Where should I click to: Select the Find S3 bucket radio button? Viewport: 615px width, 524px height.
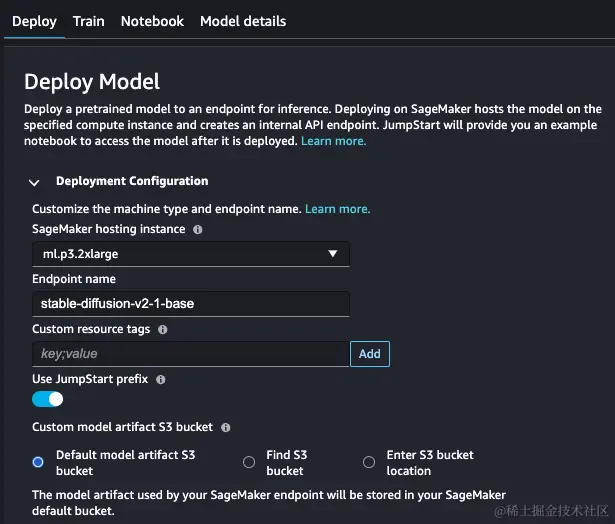(x=249, y=462)
